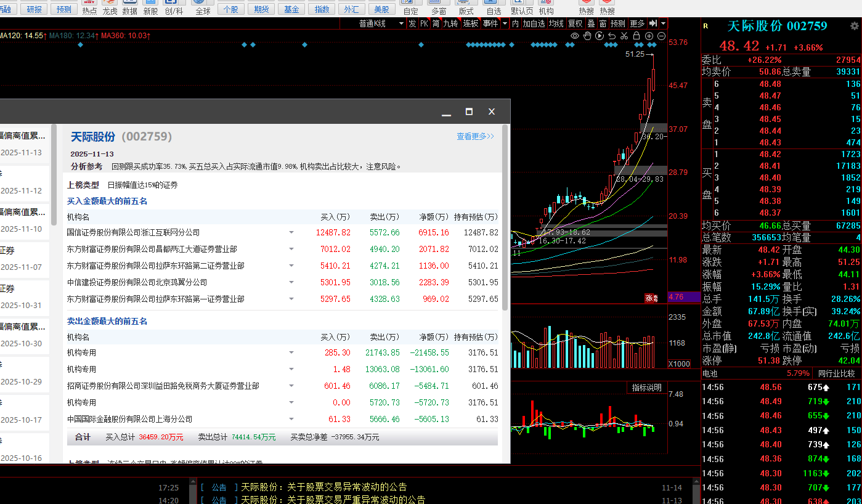Viewport: 862px width, 504px height.
Task: Click 查看更多>> link in popup
Action: coord(475,137)
